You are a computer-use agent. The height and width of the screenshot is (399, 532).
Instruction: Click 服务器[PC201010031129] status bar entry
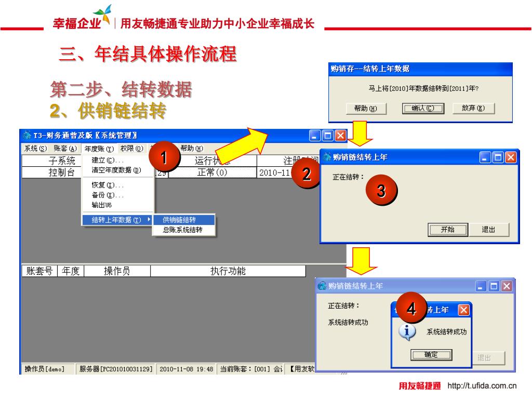click(x=116, y=369)
